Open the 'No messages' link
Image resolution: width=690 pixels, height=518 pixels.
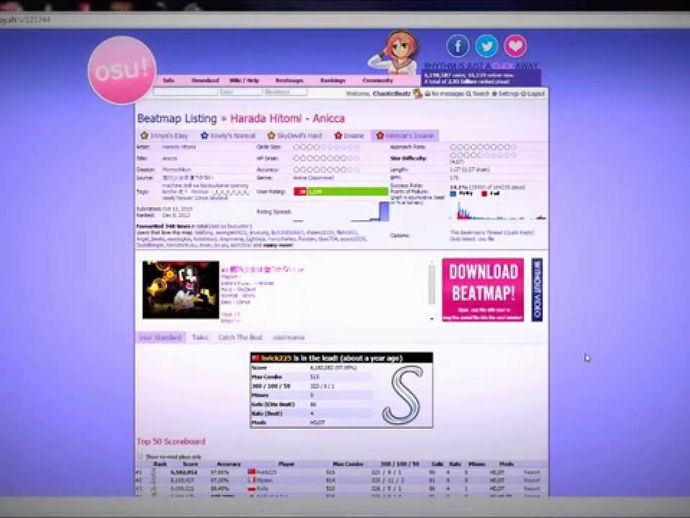tap(444, 94)
